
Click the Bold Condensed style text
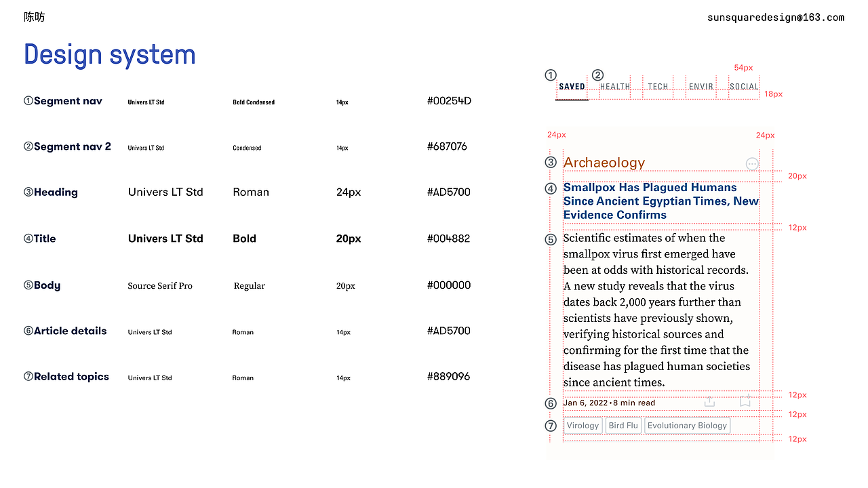coord(254,102)
